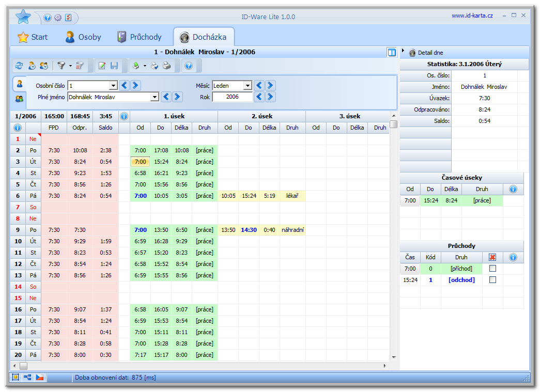Screen dimensions: 540x392
Task: Click next arrow beside Rok field
Action: (x=270, y=97)
